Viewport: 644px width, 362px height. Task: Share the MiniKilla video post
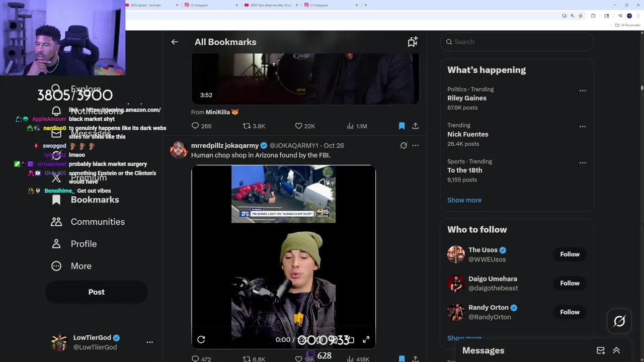tap(416, 126)
